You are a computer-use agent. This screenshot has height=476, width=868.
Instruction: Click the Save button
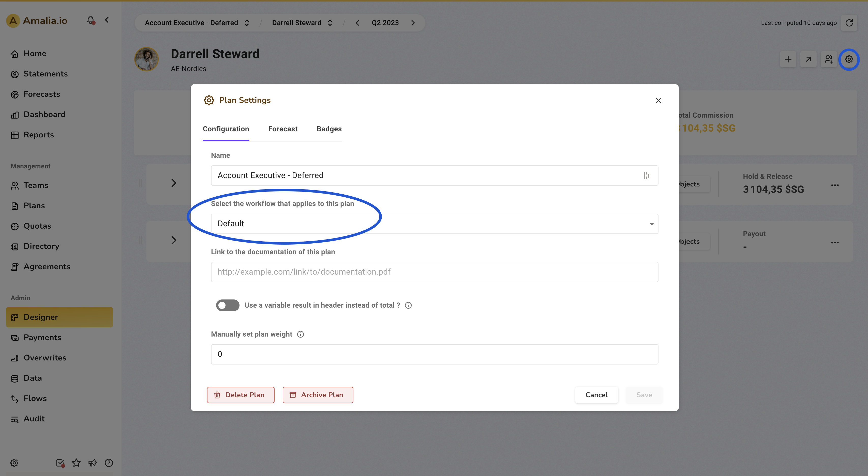(x=644, y=395)
